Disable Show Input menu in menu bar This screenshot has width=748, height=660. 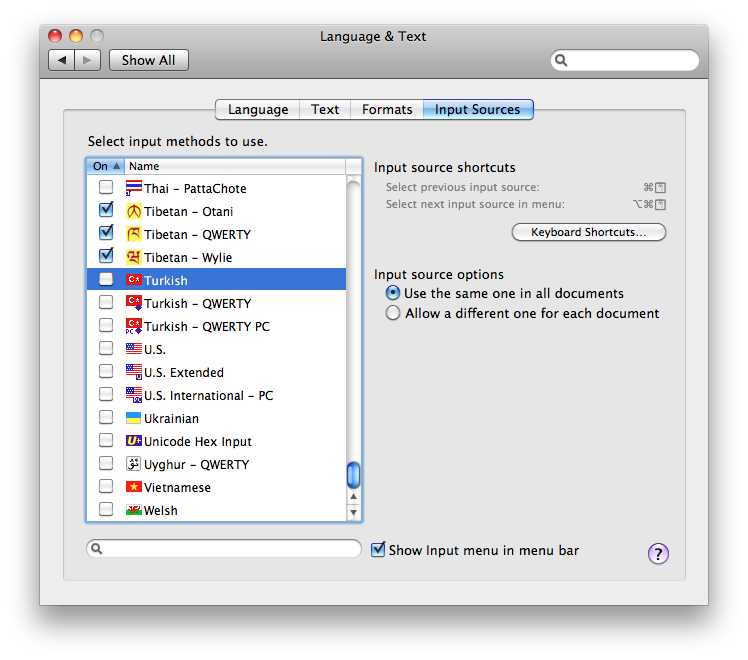click(378, 550)
